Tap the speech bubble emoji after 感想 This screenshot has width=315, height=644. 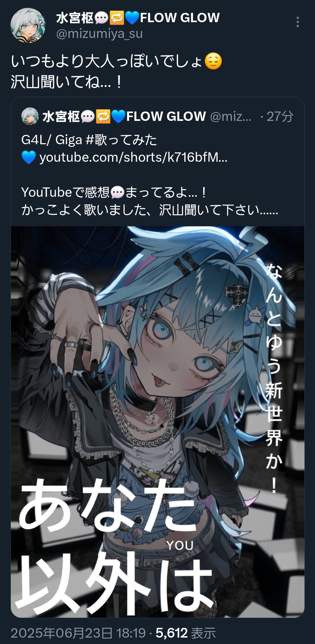pyautogui.click(x=118, y=193)
